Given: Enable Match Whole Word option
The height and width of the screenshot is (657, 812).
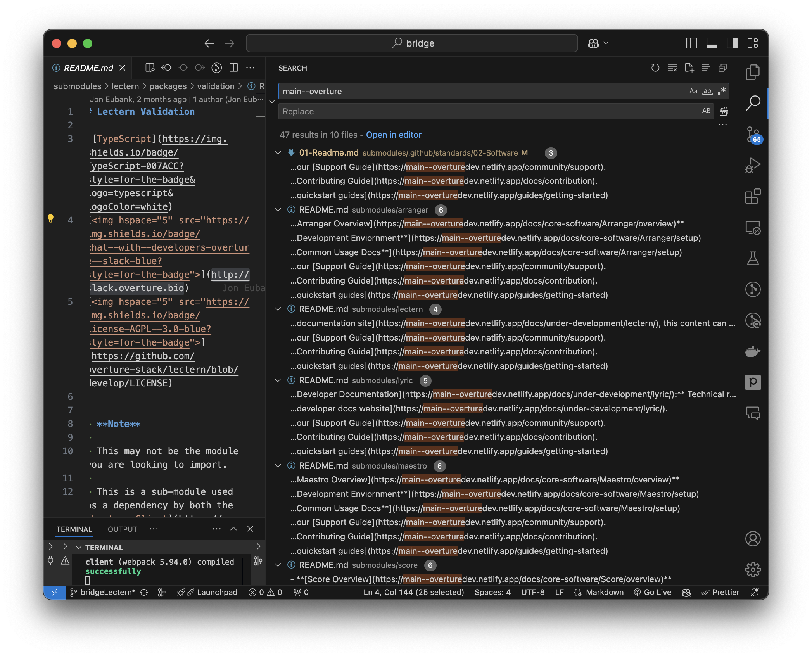Looking at the screenshot, I should [x=707, y=91].
